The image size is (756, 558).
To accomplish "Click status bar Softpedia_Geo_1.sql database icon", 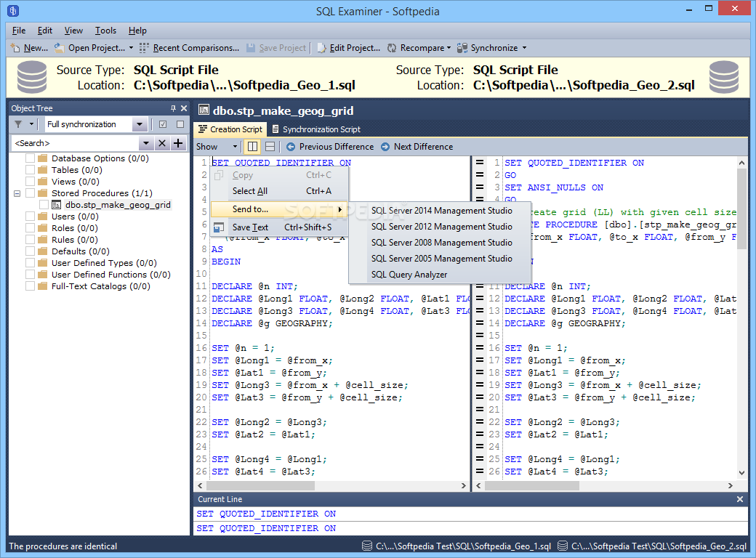I will pyautogui.click(x=367, y=546).
